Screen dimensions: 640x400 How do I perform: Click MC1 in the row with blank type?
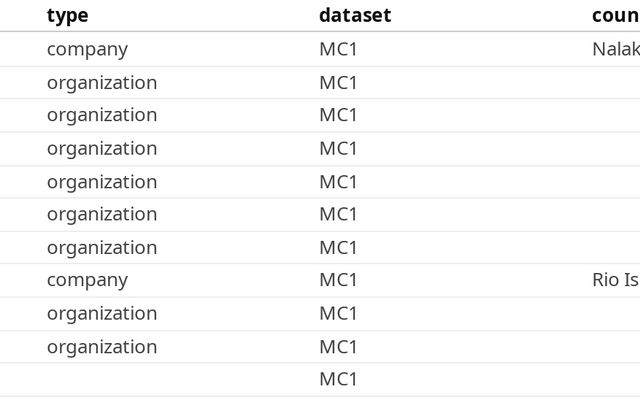(x=338, y=379)
